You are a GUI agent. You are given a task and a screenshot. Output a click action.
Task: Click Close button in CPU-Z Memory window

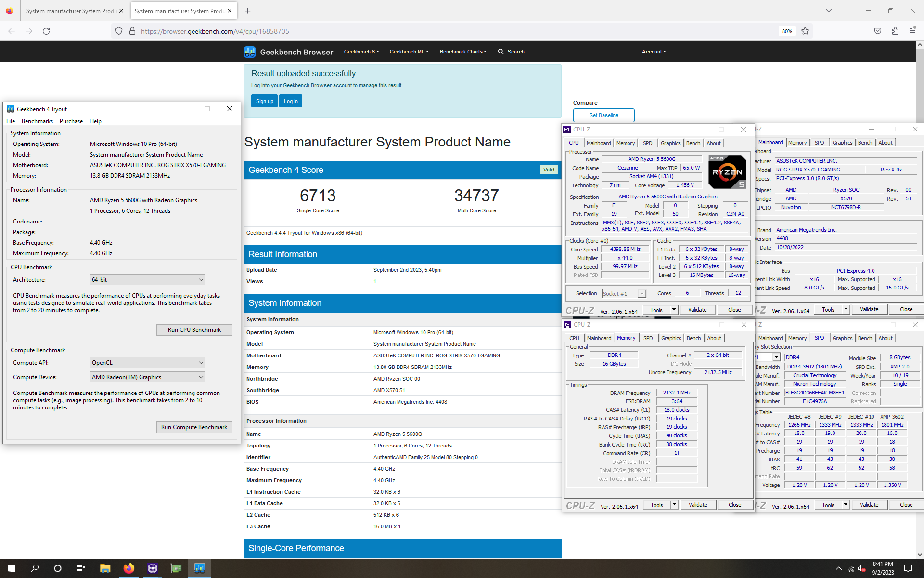point(735,505)
